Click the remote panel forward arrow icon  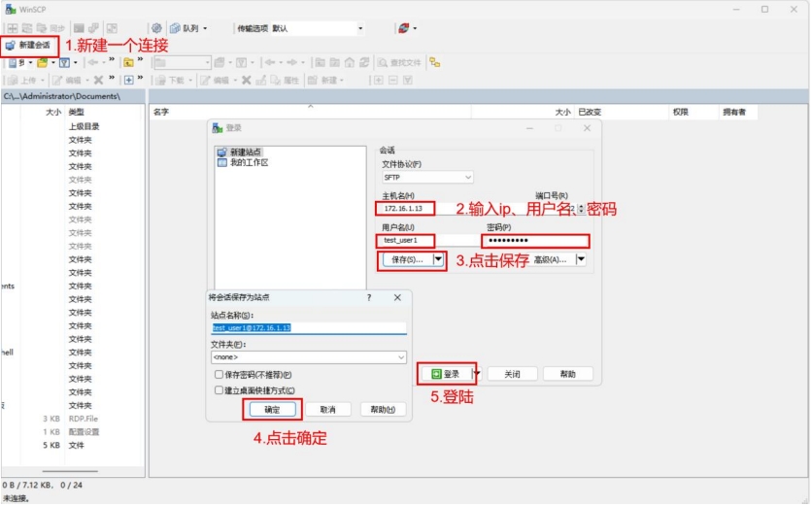point(292,63)
